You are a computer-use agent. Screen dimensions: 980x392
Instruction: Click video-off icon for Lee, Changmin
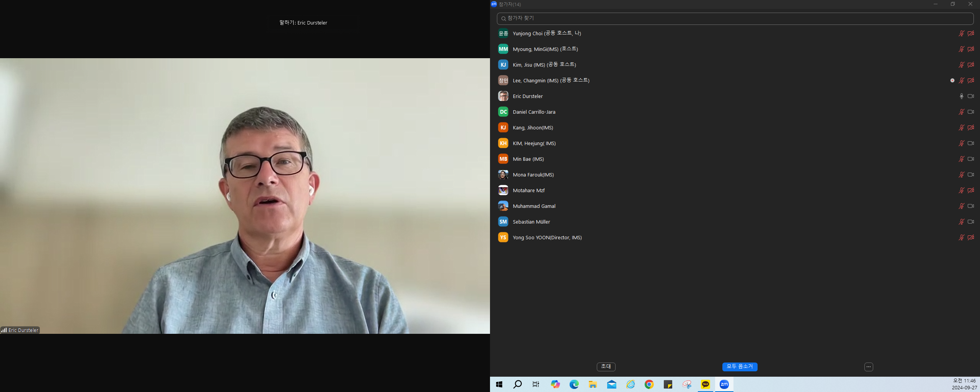(x=971, y=80)
